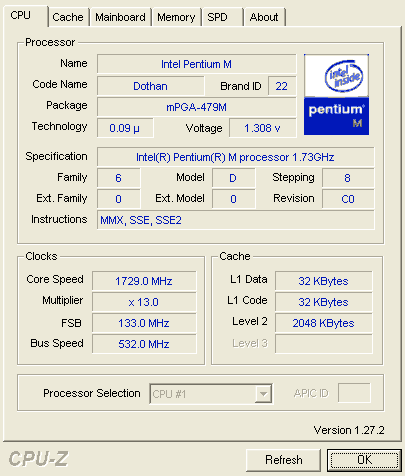The width and height of the screenshot is (405, 476).
Task: Click the Intel Inside Pentium M logo
Action: coord(336,95)
